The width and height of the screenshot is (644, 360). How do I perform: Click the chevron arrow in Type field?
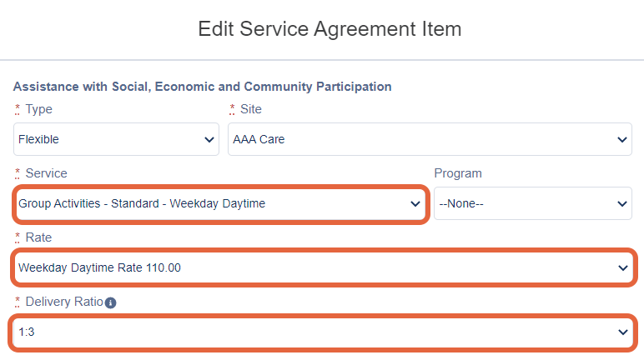[209, 139]
